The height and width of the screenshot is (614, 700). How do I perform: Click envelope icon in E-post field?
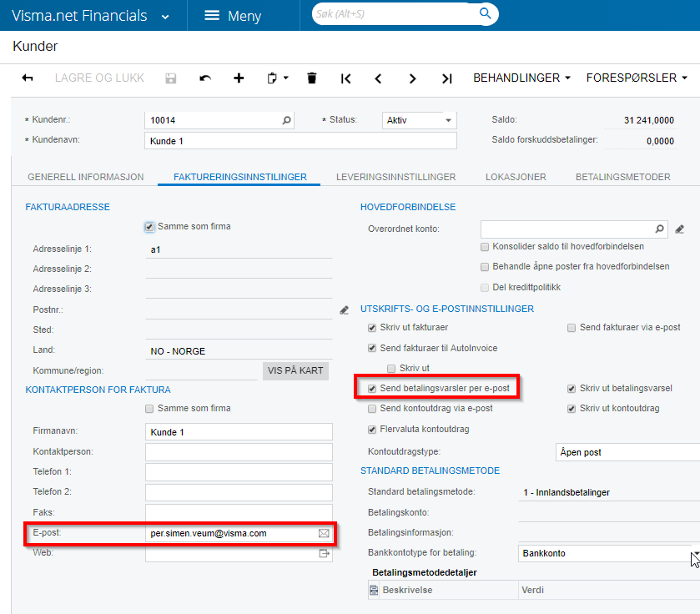pyautogui.click(x=324, y=532)
